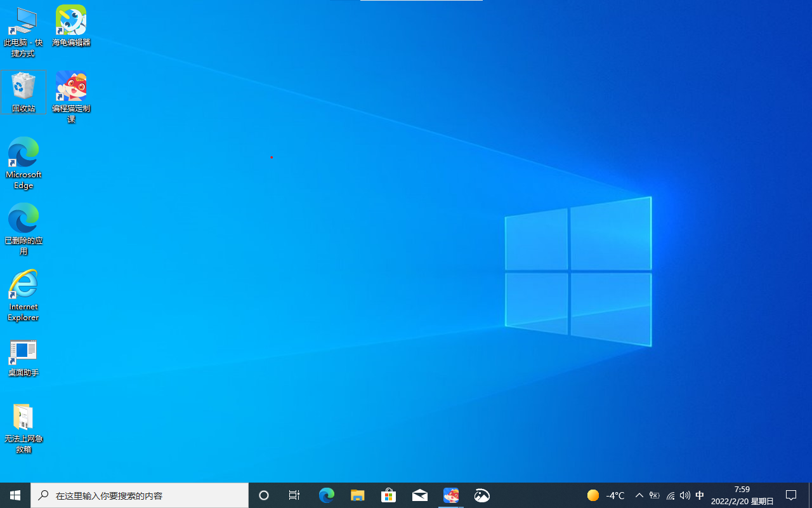The image size is (812, 508).
Task: Open Task View on the taskbar
Action: click(294, 495)
